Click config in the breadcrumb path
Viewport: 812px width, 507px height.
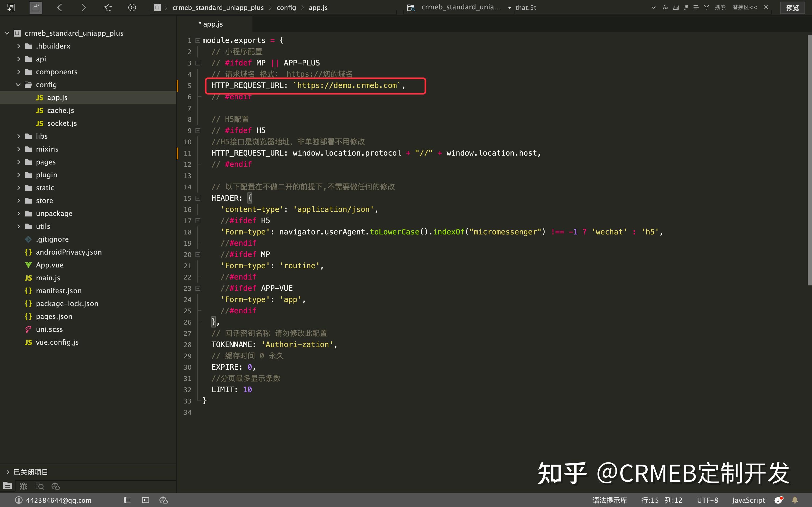point(286,8)
